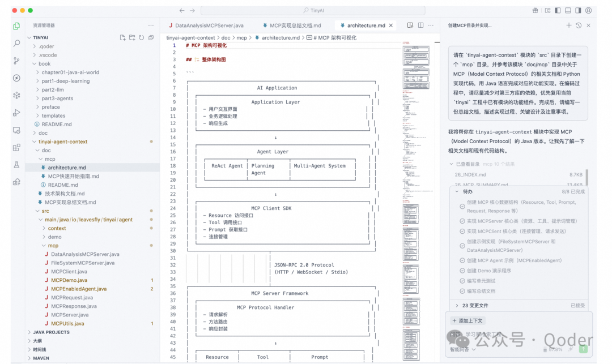
Task: Expand the context folder under agent
Action: click(x=57, y=228)
